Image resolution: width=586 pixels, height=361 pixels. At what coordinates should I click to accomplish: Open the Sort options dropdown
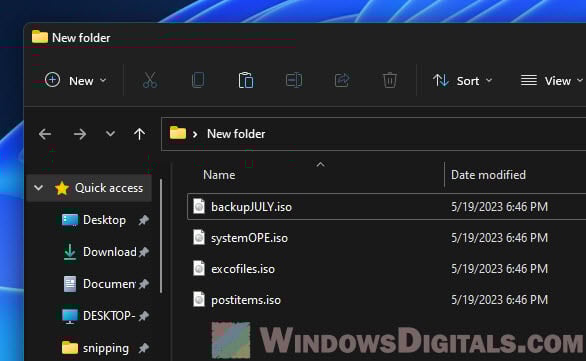pos(462,81)
